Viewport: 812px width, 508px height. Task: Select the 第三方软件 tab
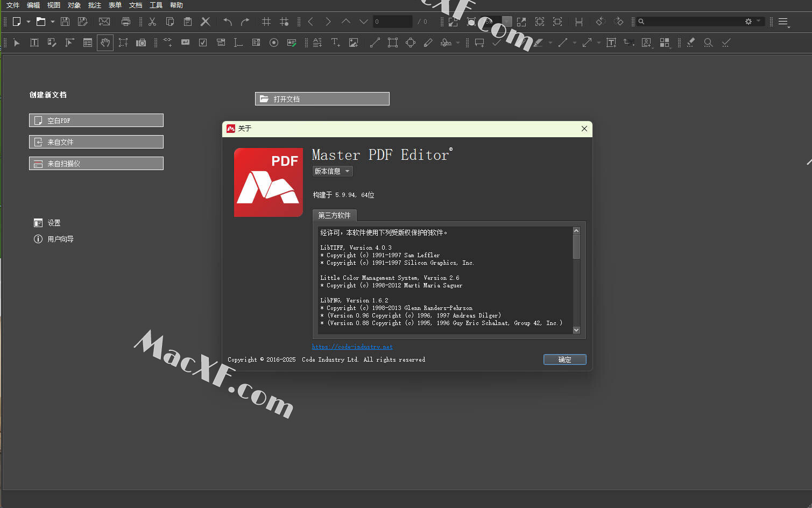[334, 215]
